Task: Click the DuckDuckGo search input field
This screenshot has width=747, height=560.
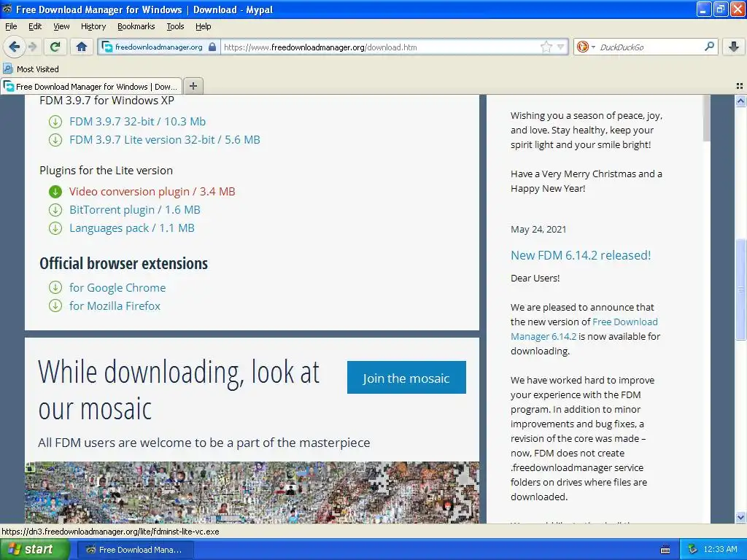Action: [x=650, y=47]
